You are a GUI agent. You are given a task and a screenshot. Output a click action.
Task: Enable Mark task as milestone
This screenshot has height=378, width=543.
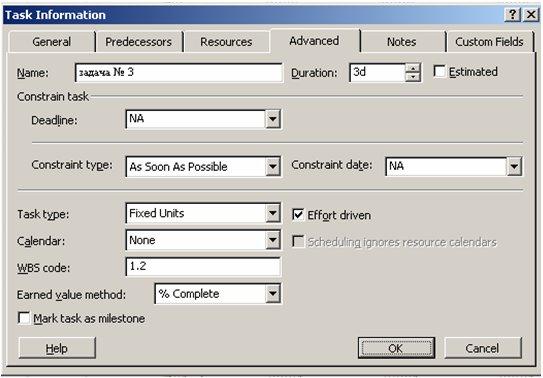24,318
